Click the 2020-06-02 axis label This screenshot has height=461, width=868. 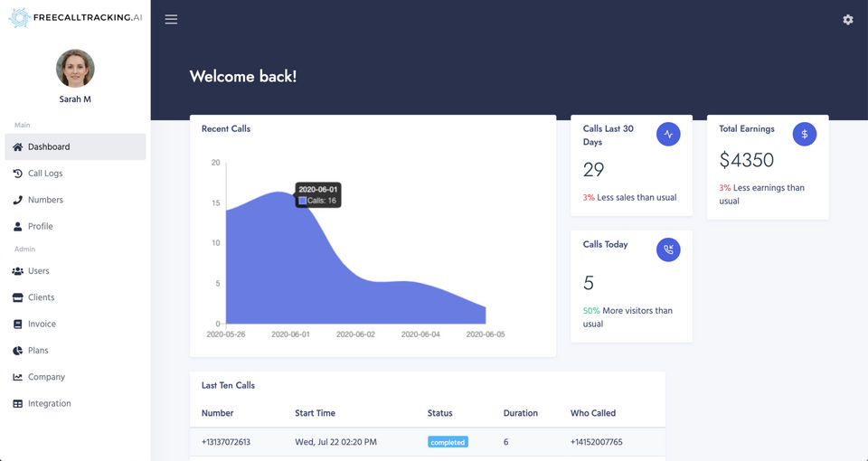(x=355, y=334)
